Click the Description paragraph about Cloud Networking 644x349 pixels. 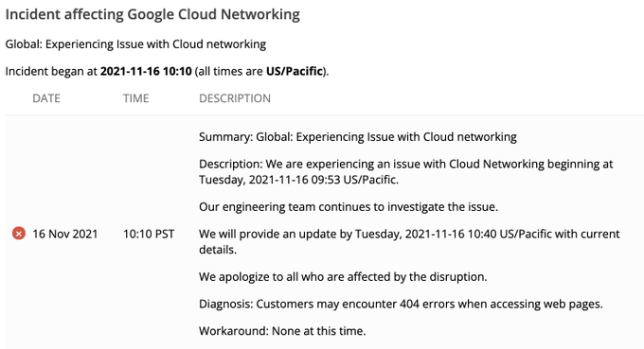[405, 172]
